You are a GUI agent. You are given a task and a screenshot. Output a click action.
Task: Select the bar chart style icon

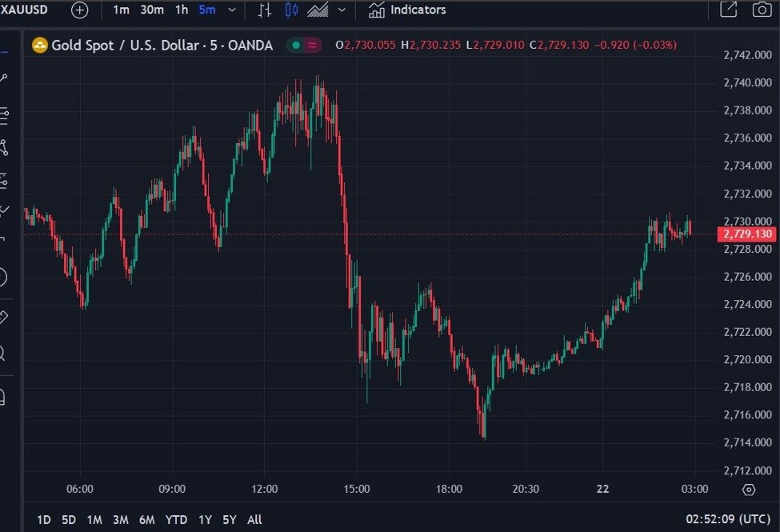click(x=265, y=10)
